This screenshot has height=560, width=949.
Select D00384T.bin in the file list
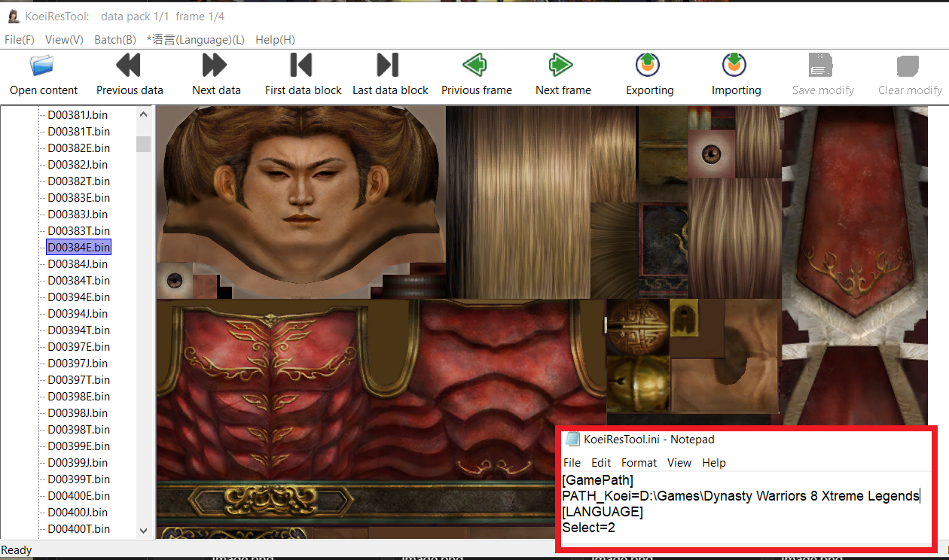(78, 280)
